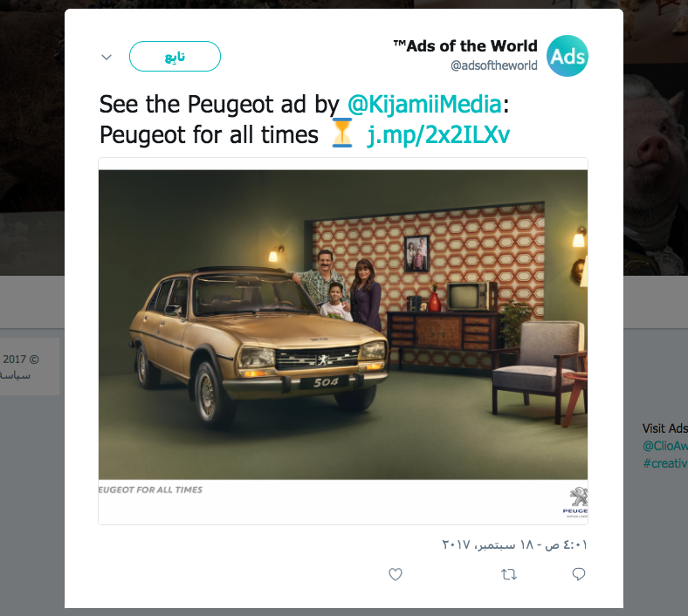Open @adsoftheworld handle
This screenshot has width=688, height=616.
tap(494, 65)
